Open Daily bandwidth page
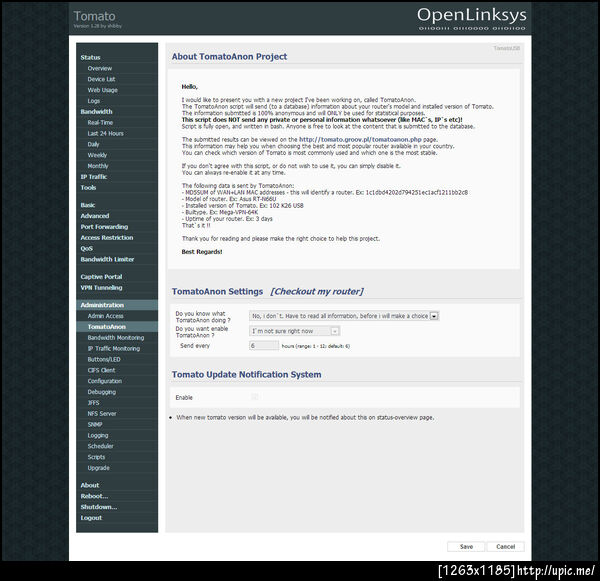The width and height of the screenshot is (600, 581). [x=93, y=145]
